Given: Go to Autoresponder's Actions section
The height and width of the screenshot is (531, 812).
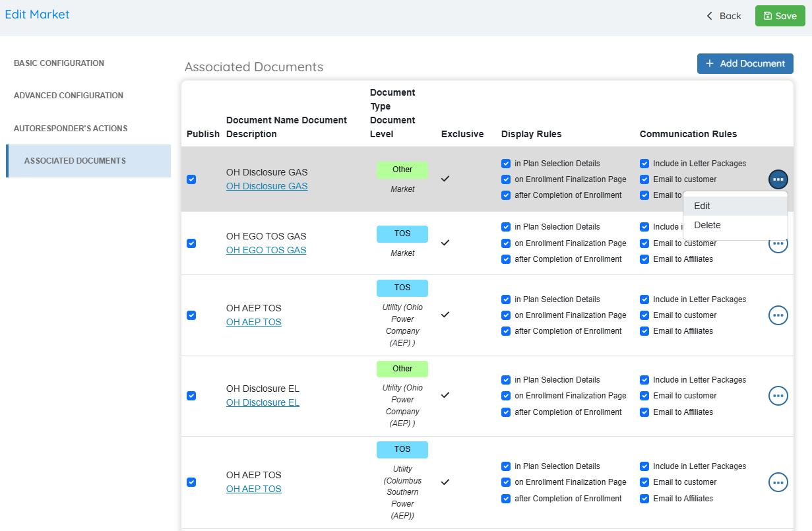Looking at the screenshot, I should coord(71,129).
